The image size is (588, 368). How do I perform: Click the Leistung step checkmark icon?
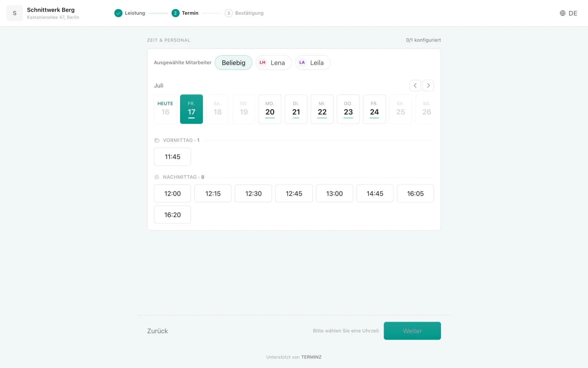coord(118,13)
